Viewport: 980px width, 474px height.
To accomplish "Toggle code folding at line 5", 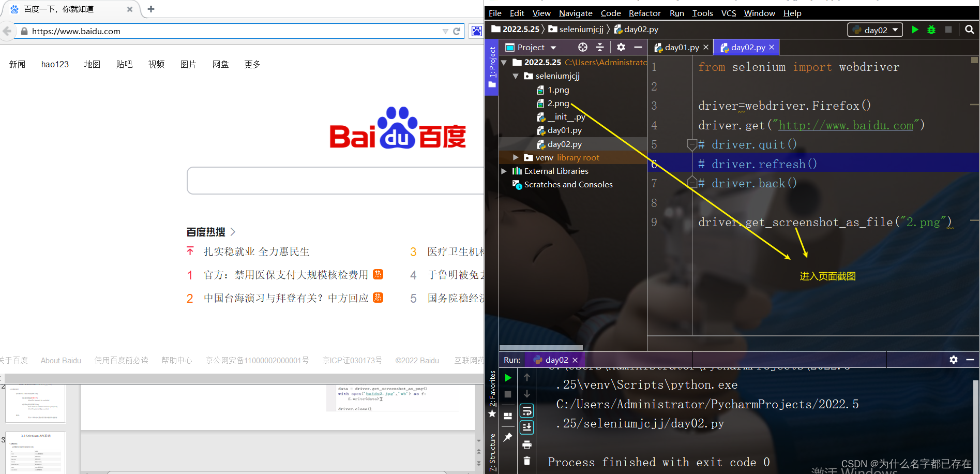I will pyautogui.click(x=691, y=144).
